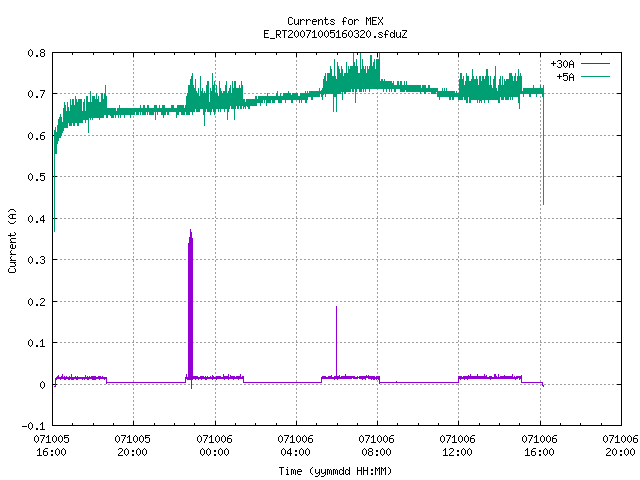Click the 0.7 y-axis tick label
Image resolution: width=640 pixels, height=480 pixels.
pos(36,94)
